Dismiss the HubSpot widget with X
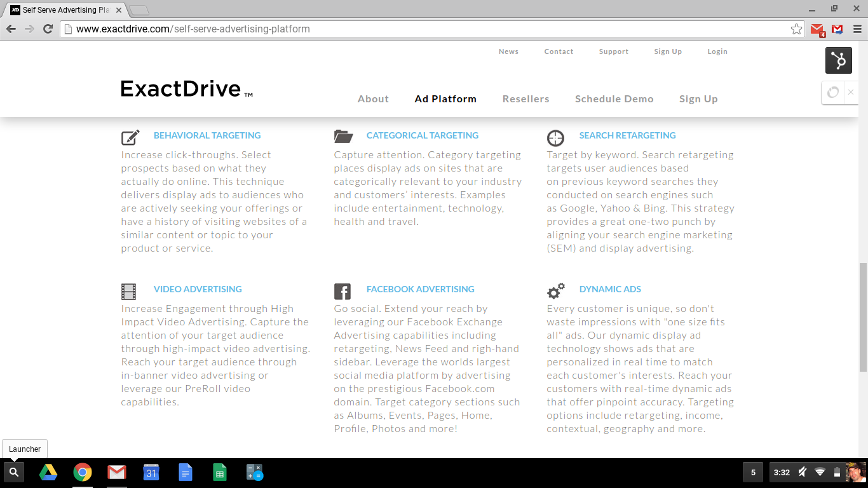The image size is (868, 488). tap(851, 92)
